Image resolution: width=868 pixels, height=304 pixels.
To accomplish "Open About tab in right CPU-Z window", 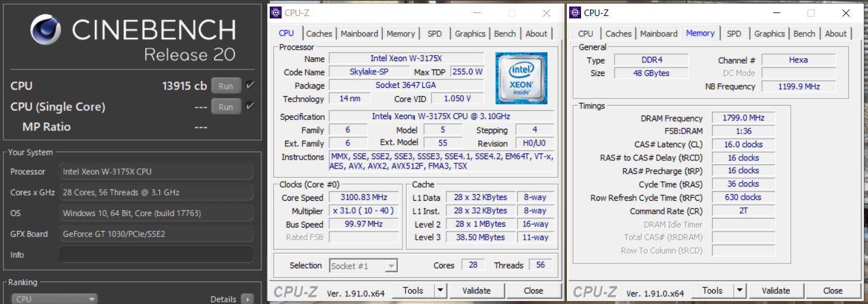I will pyautogui.click(x=836, y=34).
